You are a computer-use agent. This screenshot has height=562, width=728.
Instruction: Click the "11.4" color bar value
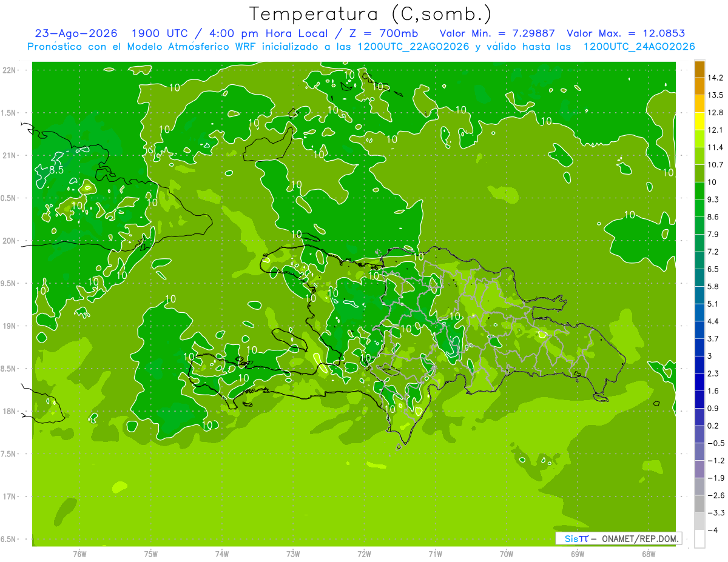[715, 147]
